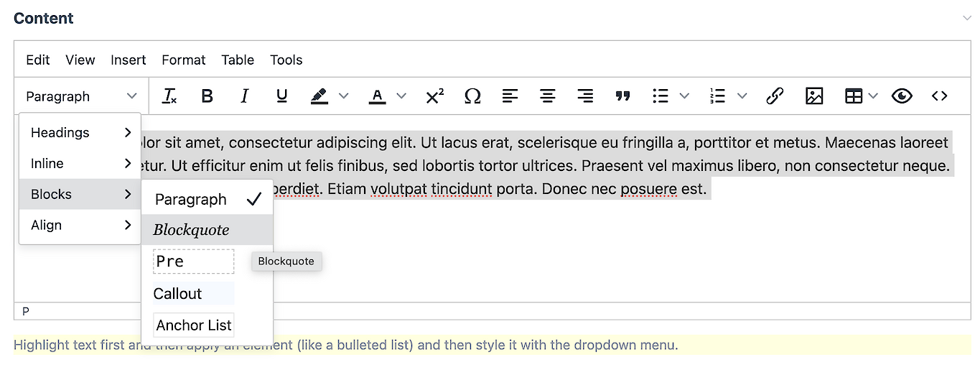
Task: Toggle bold formatting
Action: tap(207, 96)
